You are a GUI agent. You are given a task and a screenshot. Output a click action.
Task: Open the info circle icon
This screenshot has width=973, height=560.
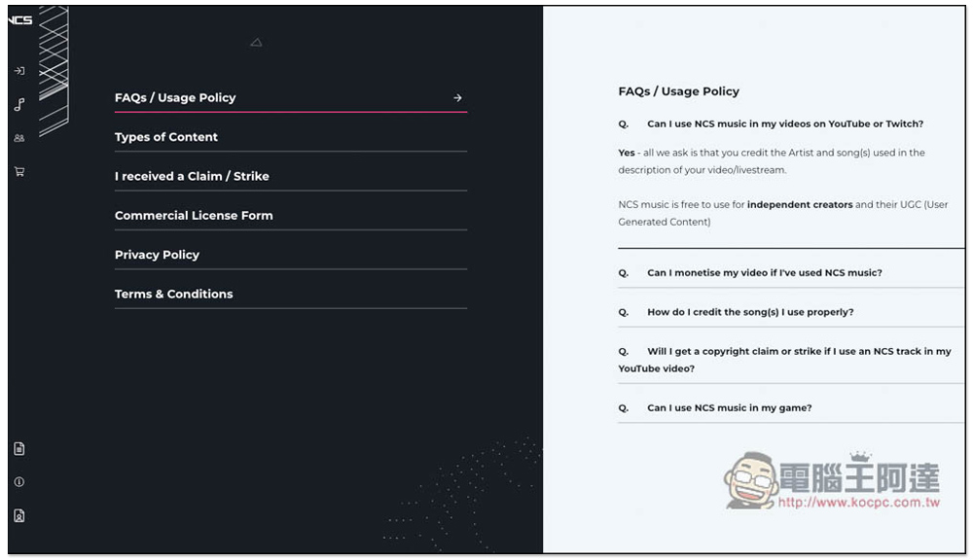[x=19, y=482]
